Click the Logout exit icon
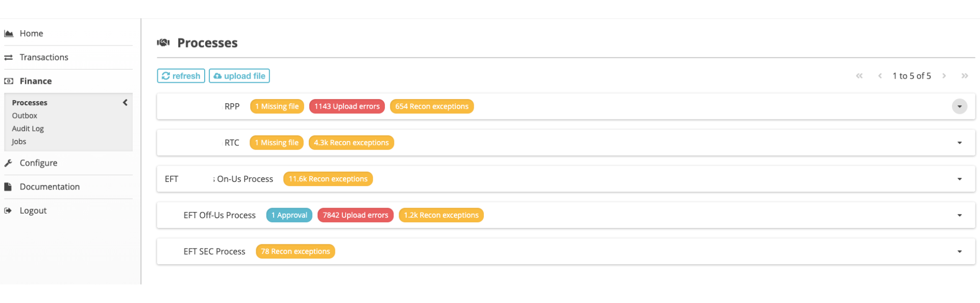 pyautogui.click(x=8, y=211)
